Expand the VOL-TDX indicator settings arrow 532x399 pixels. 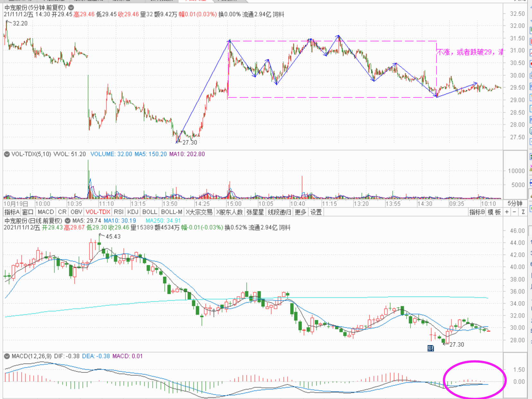[7, 154]
